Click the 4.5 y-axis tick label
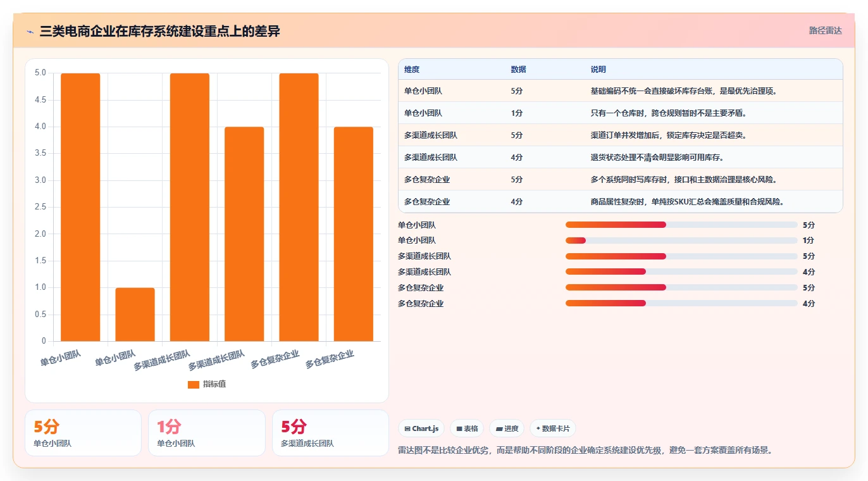 [x=40, y=100]
